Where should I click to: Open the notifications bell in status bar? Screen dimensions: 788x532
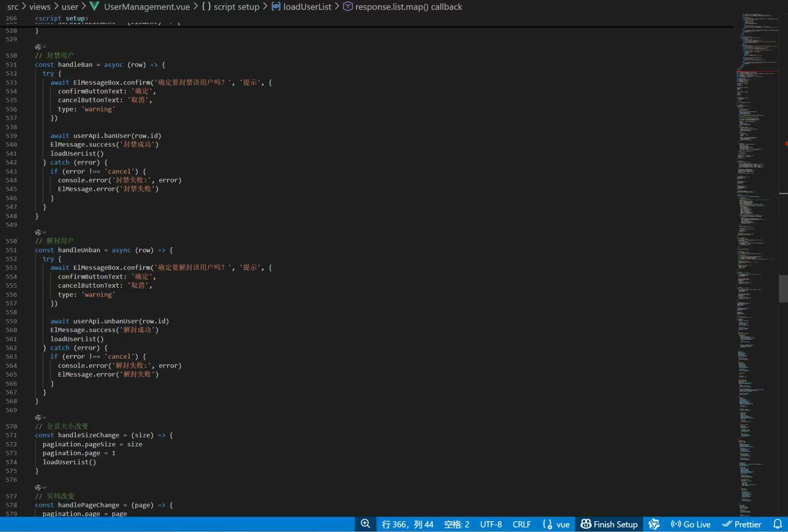point(777,524)
